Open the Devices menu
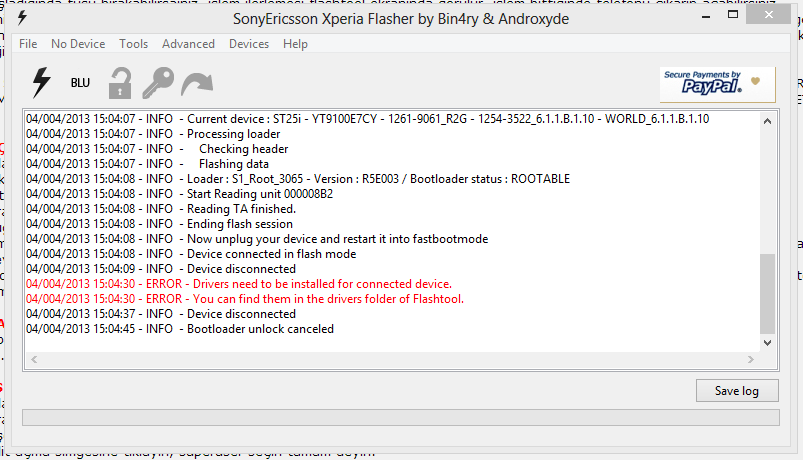 tap(249, 44)
